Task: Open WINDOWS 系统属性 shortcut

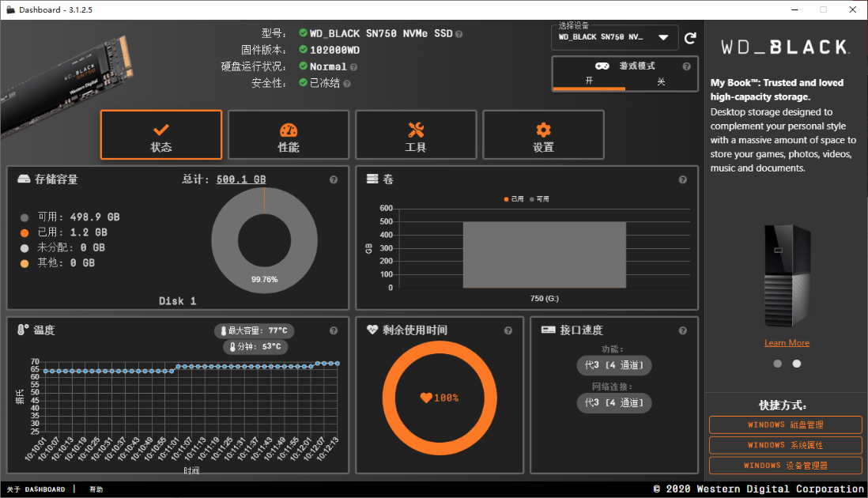Action: (x=786, y=445)
